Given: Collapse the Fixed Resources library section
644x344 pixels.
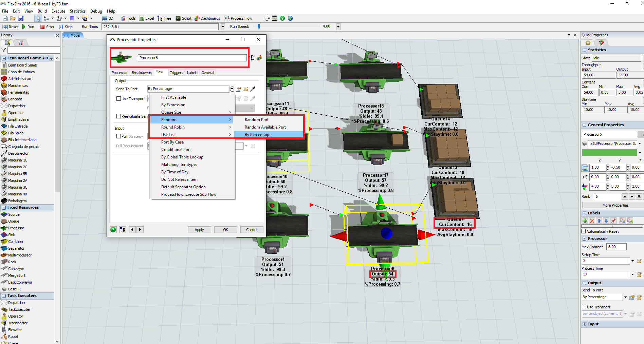Looking at the screenshot, I should tap(4, 208).
